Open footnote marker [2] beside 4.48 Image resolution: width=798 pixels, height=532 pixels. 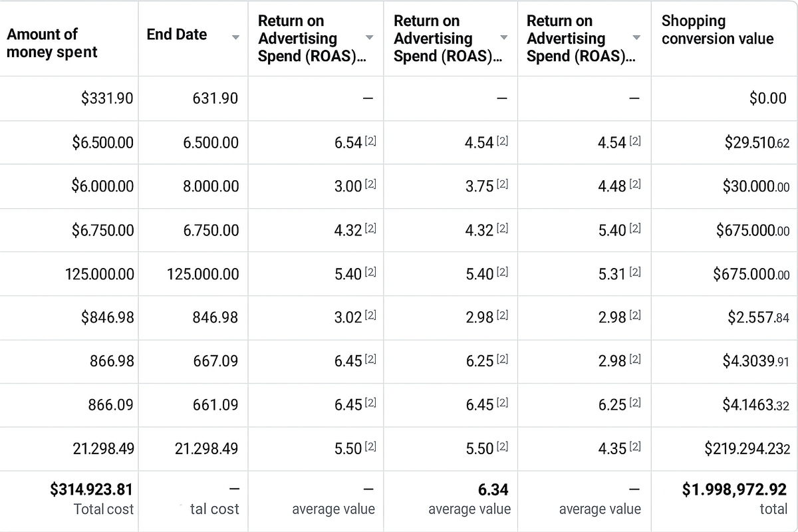pyautogui.click(x=635, y=186)
